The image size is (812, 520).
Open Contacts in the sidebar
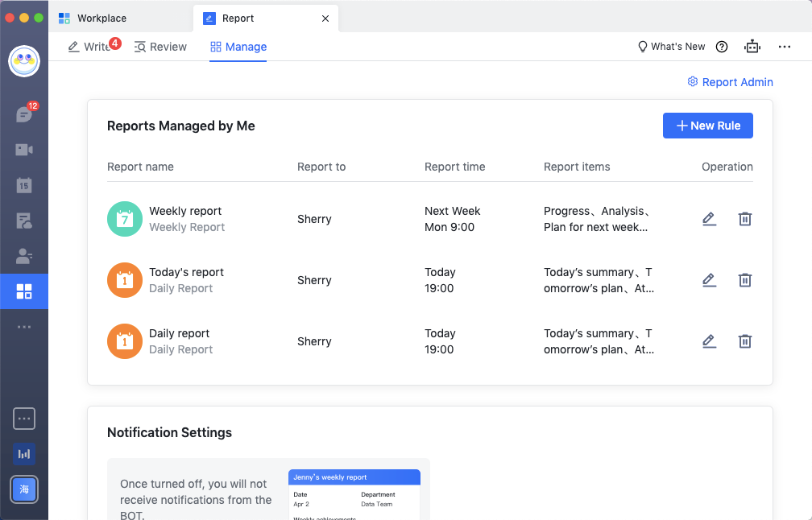24,256
